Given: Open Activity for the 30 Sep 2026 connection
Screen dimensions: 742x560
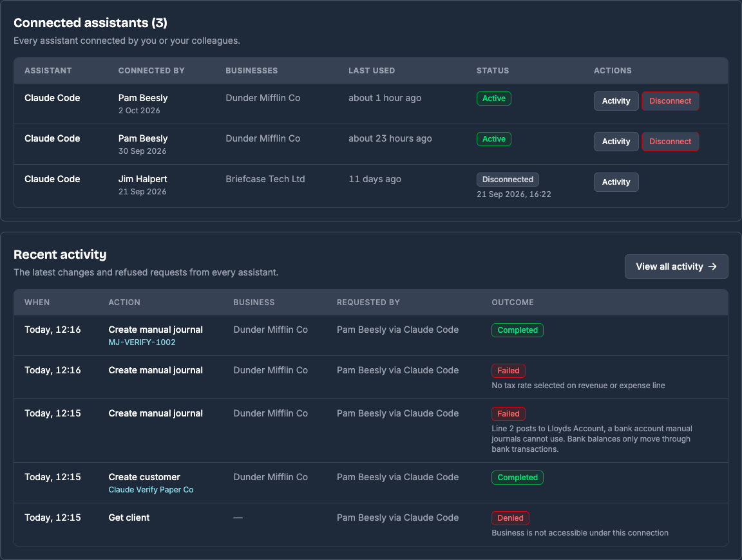Looking at the screenshot, I should tap(616, 142).
